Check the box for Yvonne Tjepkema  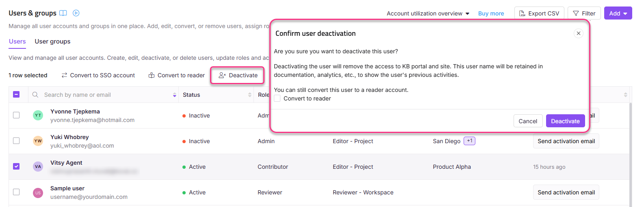(x=16, y=115)
